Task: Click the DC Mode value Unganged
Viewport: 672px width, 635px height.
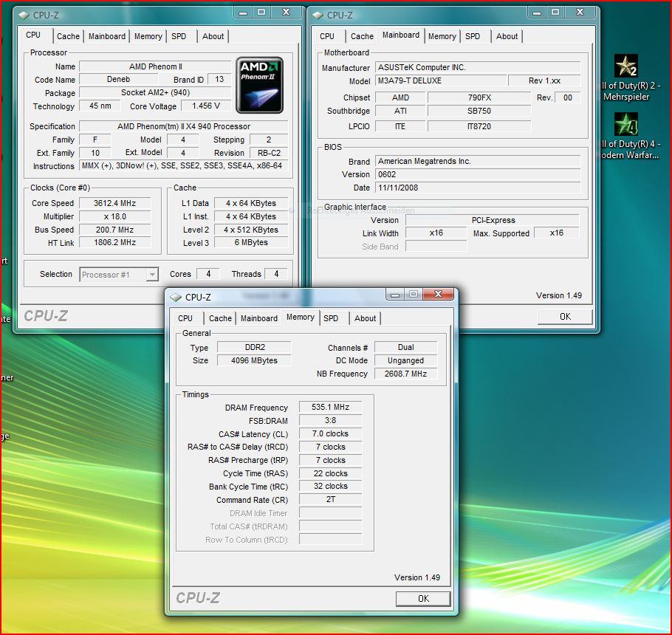Action: point(406,360)
